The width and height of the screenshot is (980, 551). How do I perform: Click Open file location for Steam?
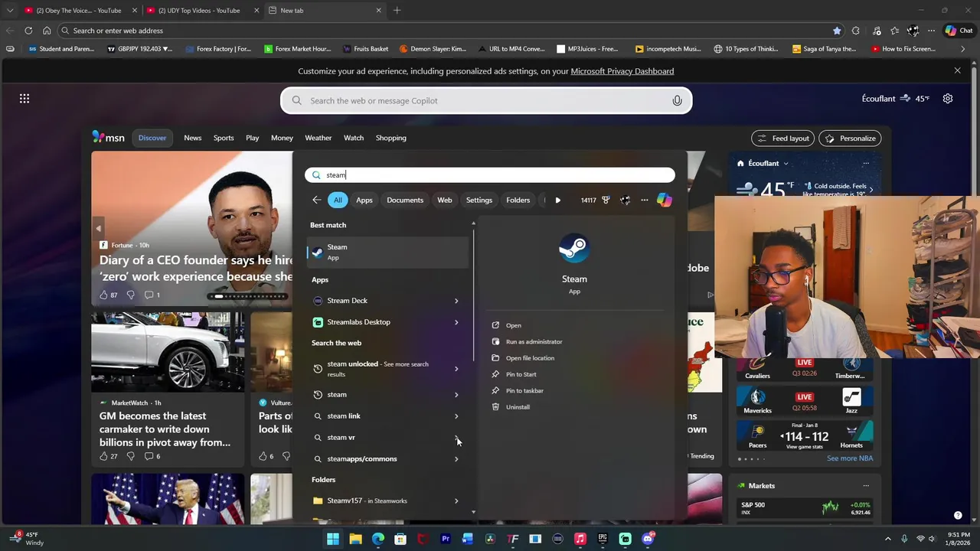point(530,358)
